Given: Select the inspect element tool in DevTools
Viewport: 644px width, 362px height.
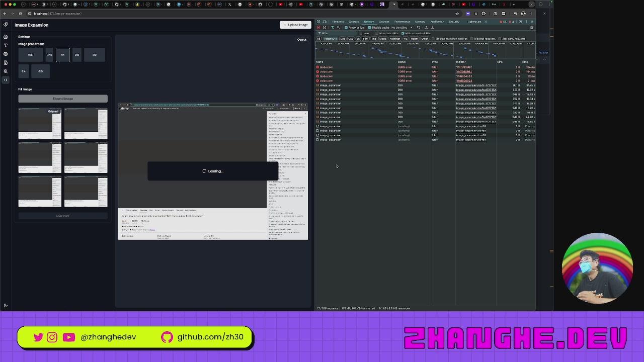Looking at the screenshot, I should click(x=317, y=22).
